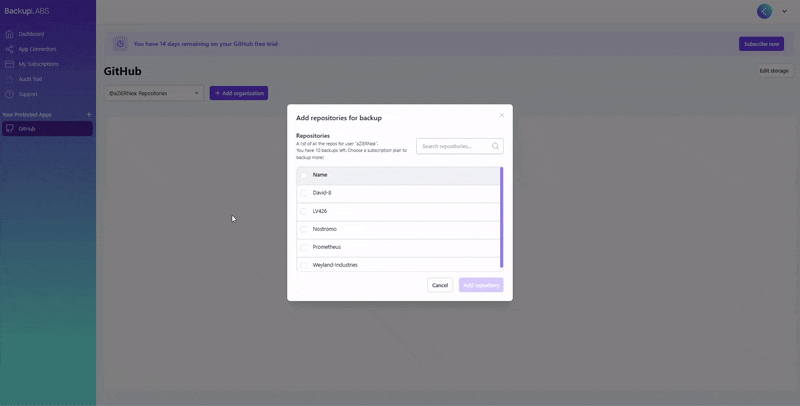Click the Add repository button

coord(481,285)
